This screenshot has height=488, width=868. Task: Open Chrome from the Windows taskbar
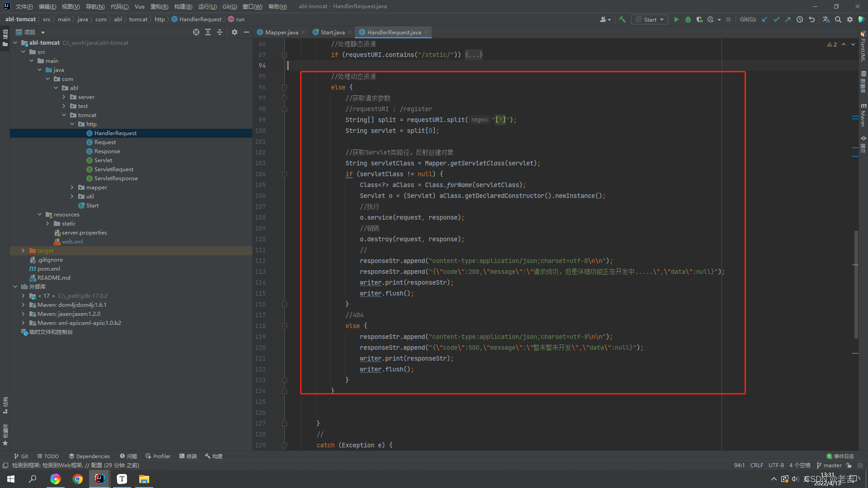(78, 479)
